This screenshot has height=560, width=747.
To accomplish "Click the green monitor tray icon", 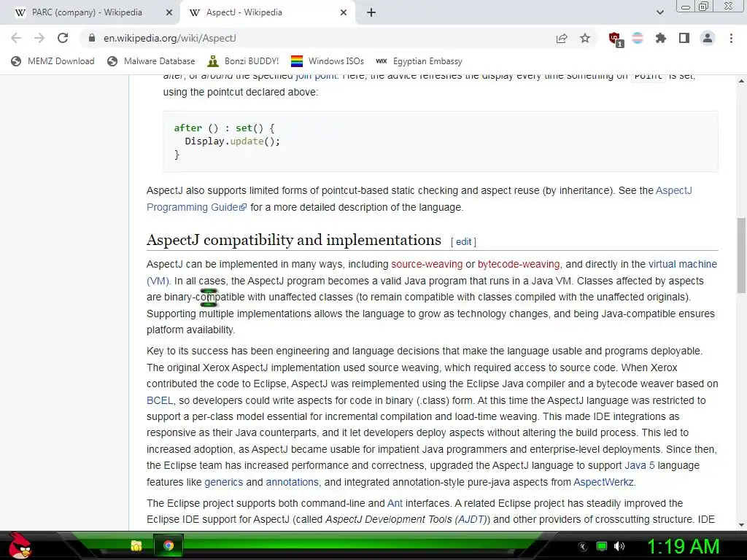I will click(x=602, y=546).
